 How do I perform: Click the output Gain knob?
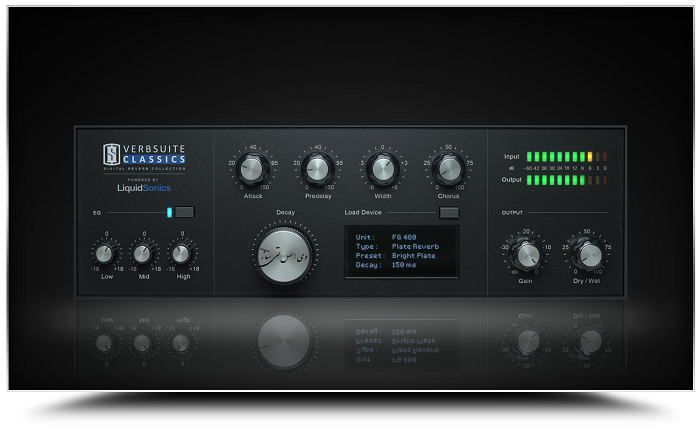pos(525,254)
